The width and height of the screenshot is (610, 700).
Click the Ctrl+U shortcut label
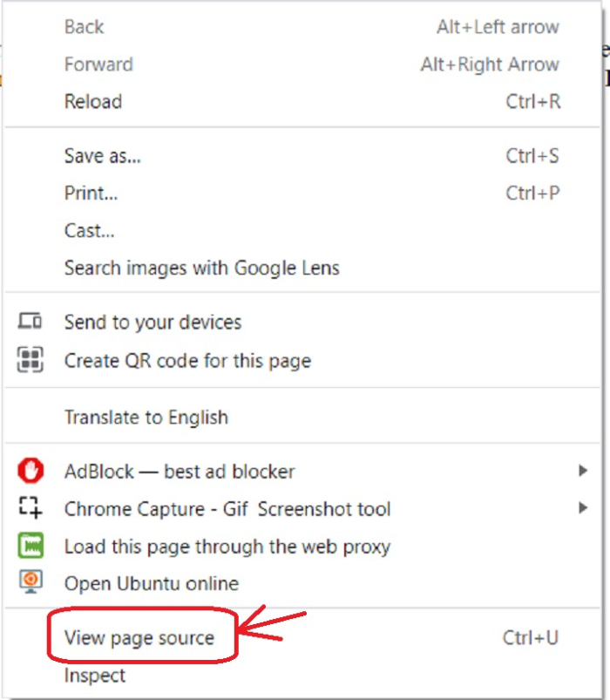[x=530, y=638]
